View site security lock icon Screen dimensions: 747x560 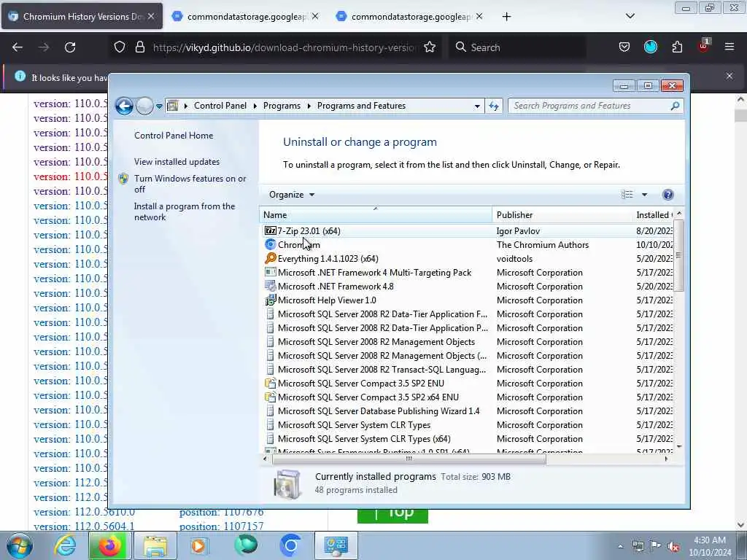click(x=139, y=47)
